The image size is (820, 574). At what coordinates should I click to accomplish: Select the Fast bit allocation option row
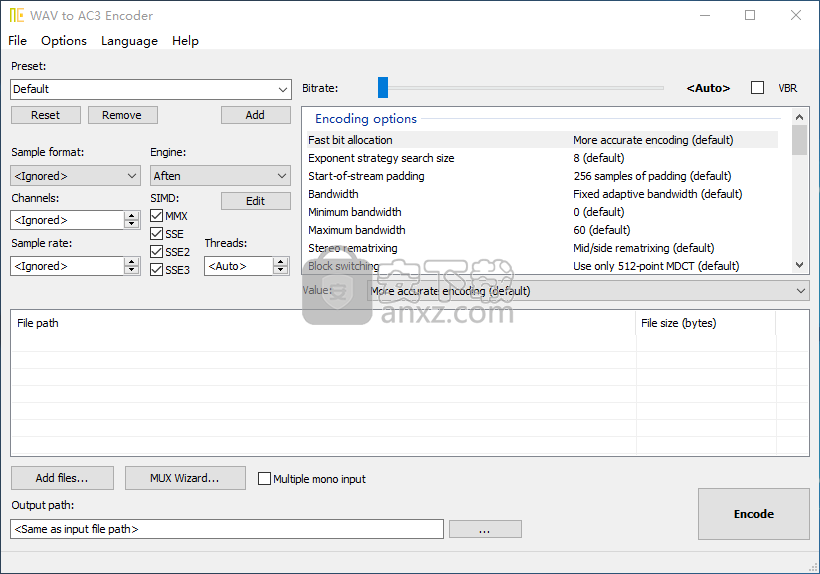(x=542, y=140)
